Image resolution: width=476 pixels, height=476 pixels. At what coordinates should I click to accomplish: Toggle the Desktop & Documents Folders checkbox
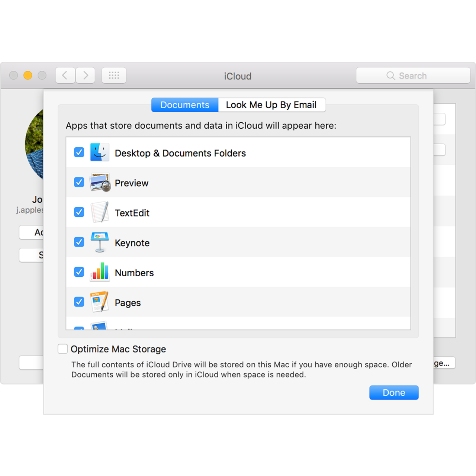[79, 152]
